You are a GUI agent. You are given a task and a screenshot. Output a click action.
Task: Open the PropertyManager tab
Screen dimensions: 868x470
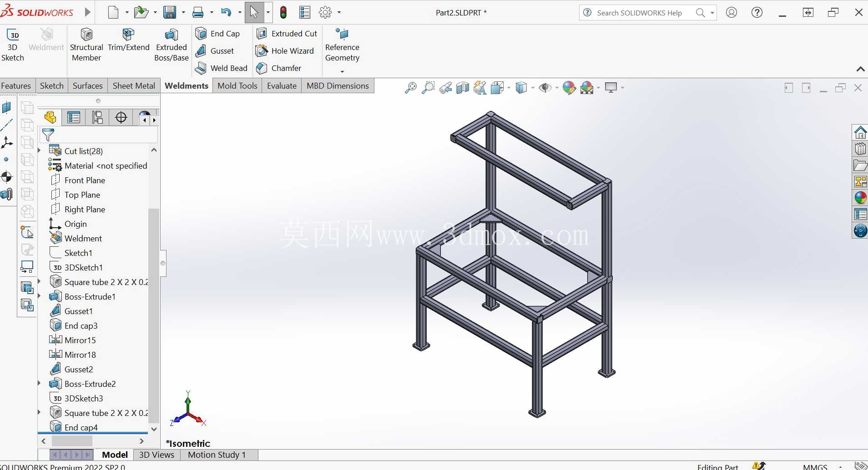74,118
